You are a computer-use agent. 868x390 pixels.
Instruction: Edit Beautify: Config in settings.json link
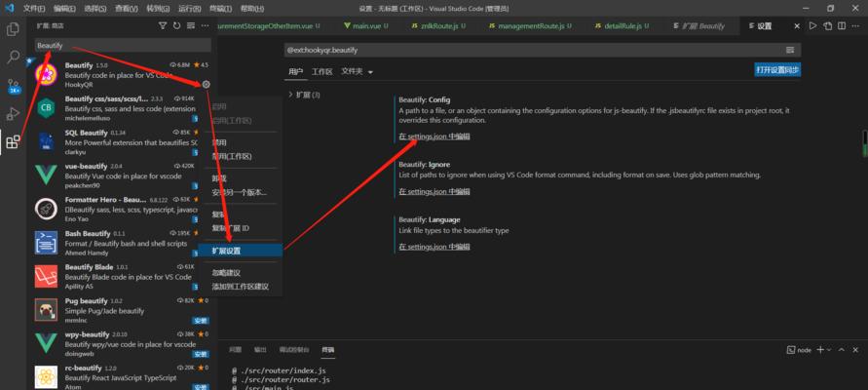point(434,136)
